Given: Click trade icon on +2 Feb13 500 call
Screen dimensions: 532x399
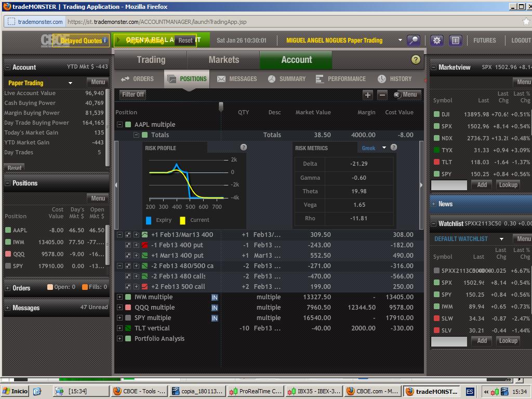Looking at the screenshot, I should 128,286.
